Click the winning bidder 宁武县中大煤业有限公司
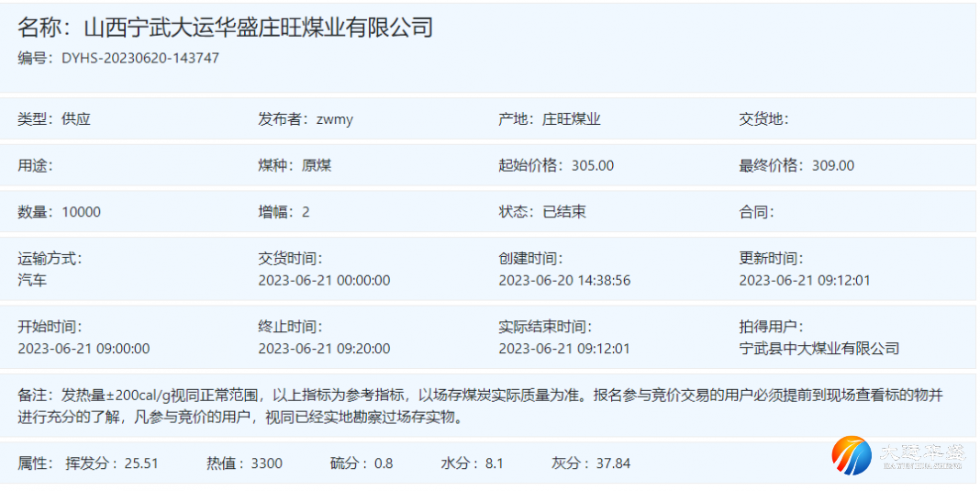980x491 pixels. click(x=819, y=349)
